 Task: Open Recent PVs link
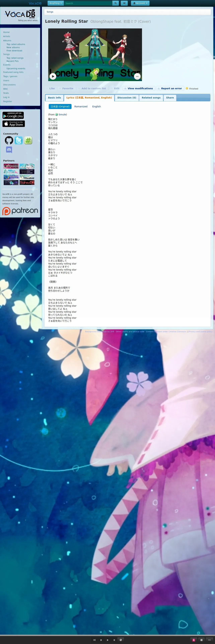13,61
